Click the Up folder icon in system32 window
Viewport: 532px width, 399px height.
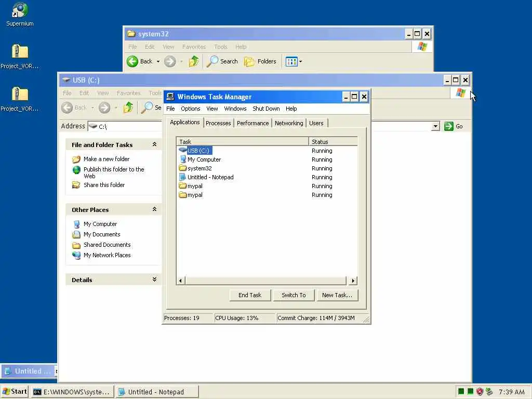[194, 61]
